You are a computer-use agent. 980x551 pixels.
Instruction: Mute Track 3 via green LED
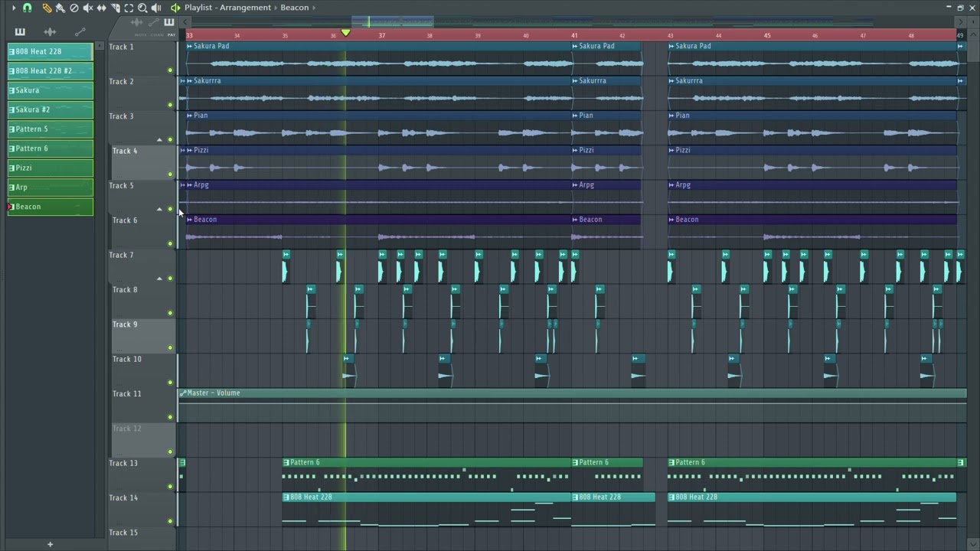[x=170, y=139]
